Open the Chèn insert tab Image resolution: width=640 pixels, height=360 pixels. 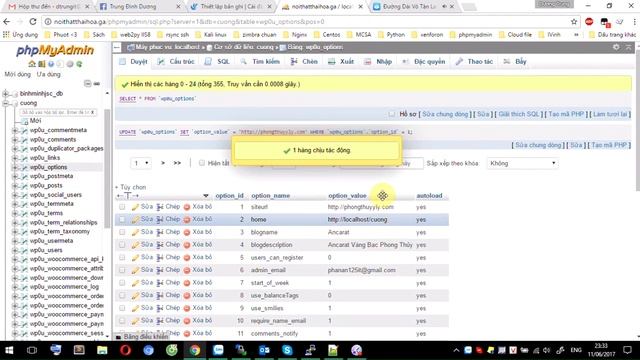point(304,62)
